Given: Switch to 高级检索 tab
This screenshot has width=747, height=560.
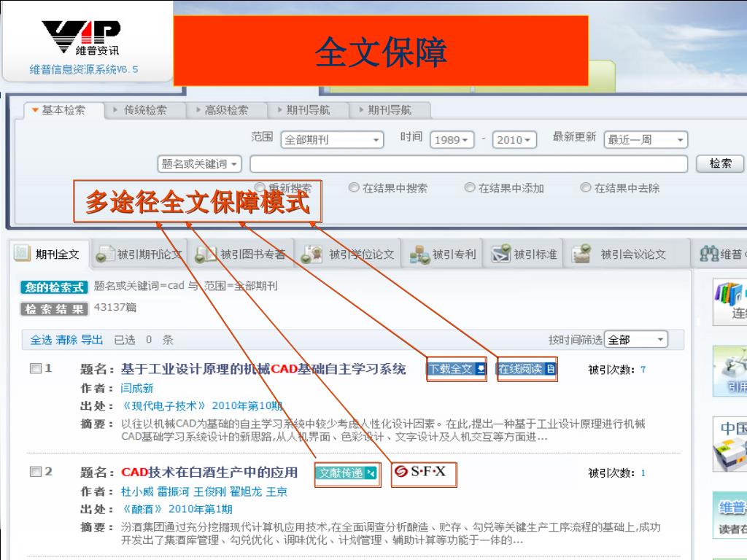Looking at the screenshot, I should 226,110.
